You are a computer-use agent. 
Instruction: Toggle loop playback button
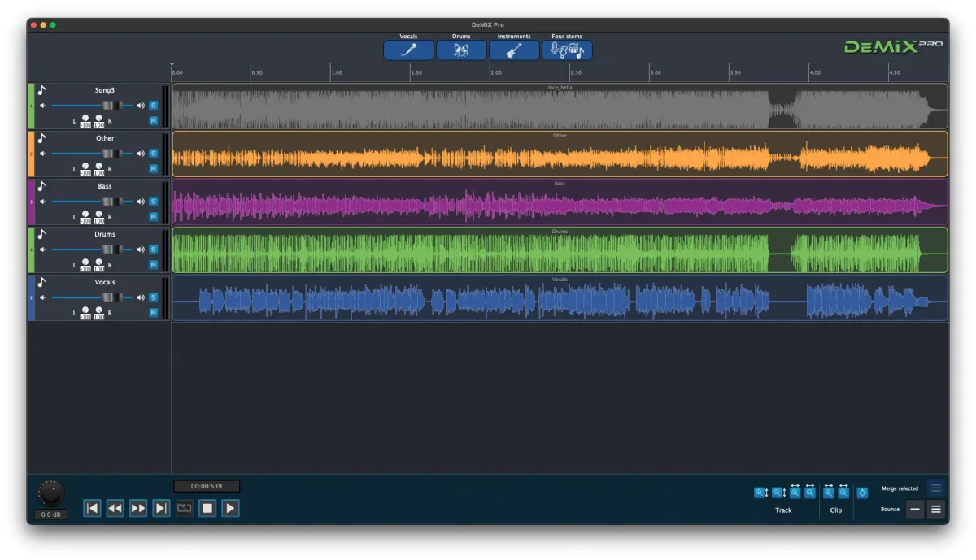pyautogui.click(x=185, y=508)
